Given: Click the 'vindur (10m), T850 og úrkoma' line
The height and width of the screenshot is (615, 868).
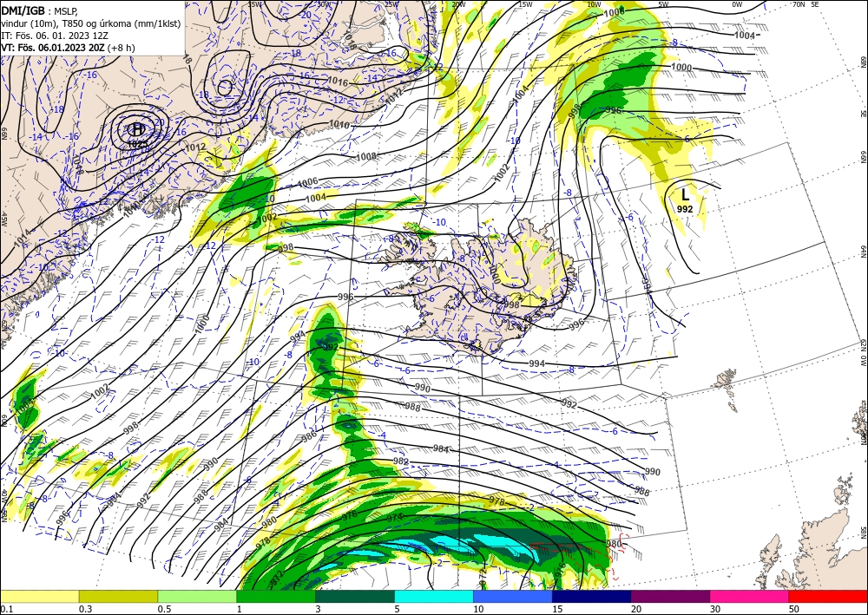Looking at the screenshot, I should [91, 23].
